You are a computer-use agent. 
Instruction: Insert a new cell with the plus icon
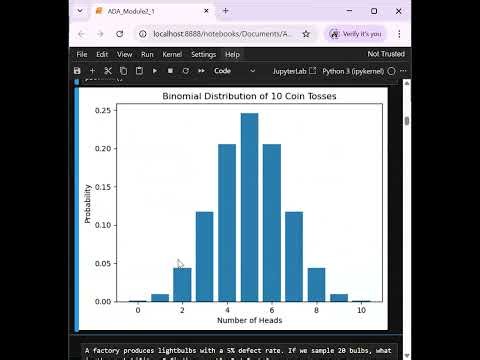tap(92, 71)
